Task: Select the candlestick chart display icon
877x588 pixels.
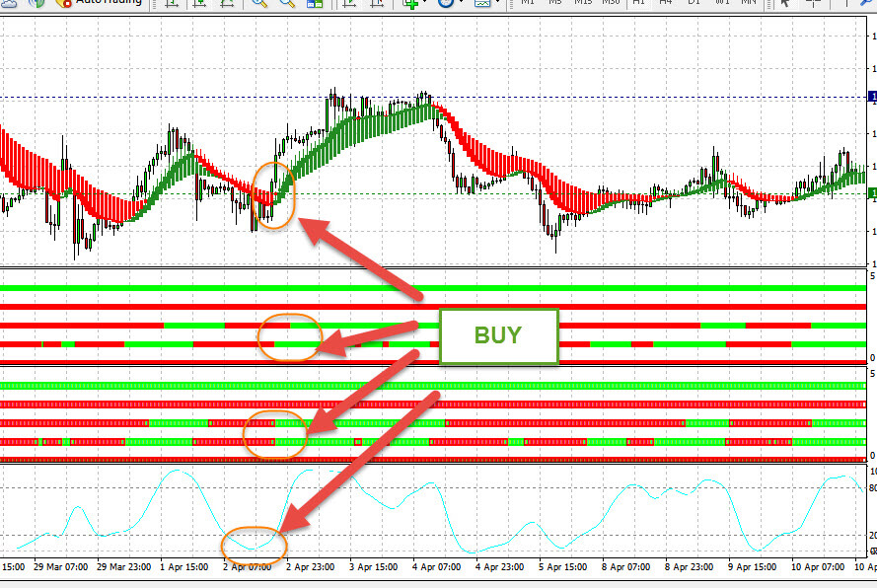Action: [200, 3]
